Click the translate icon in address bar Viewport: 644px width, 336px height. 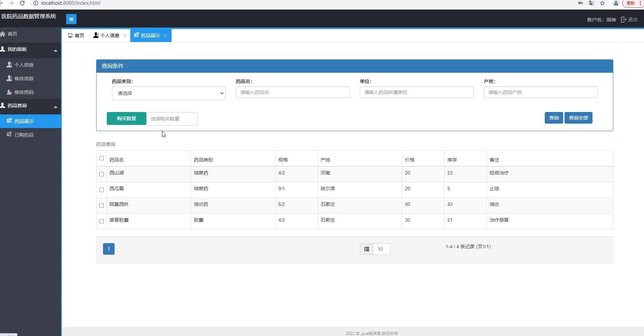pos(591,3)
